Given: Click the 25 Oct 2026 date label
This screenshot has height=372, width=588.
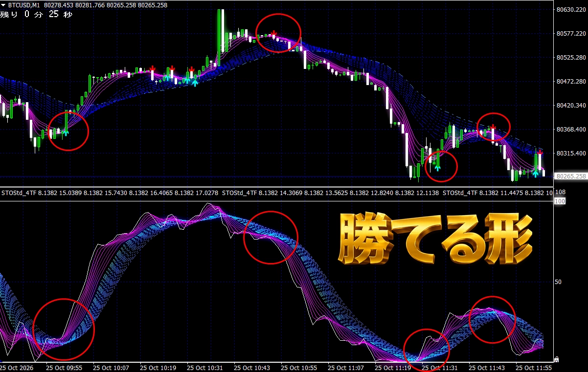Looking at the screenshot, I should click(x=18, y=367).
